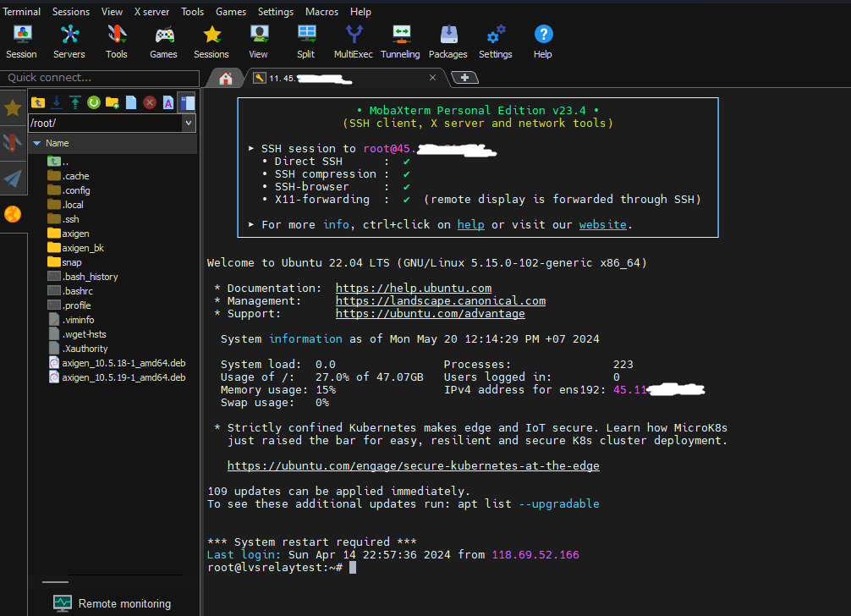Open the secure-kubernetes-at-the-edge URL
851x616 pixels.
(x=414, y=465)
